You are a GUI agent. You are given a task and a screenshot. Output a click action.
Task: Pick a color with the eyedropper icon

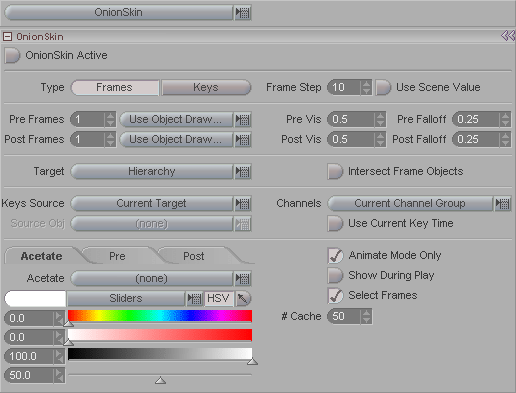pyautogui.click(x=243, y=298)
